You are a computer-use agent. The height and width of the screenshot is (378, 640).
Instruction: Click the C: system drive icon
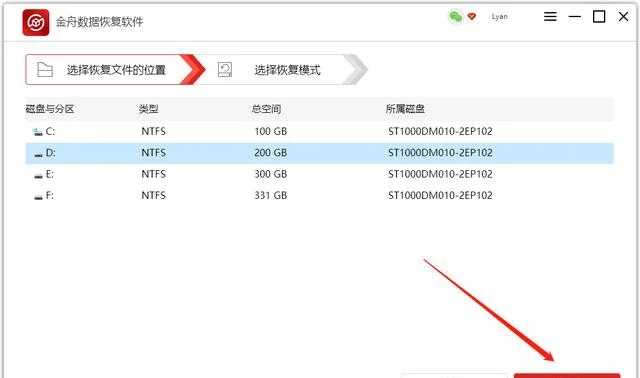(38, 132)
